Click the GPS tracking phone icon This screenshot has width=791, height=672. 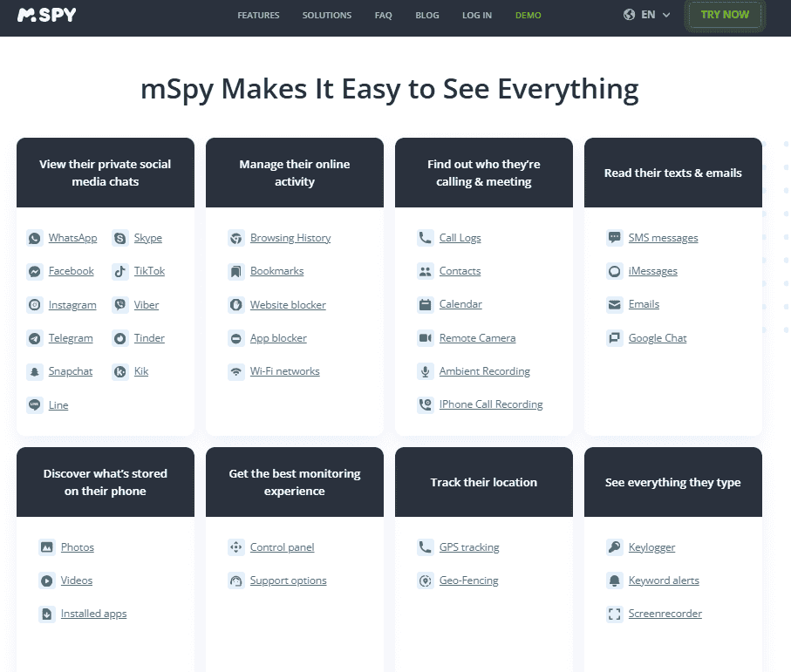click(426, 547)
